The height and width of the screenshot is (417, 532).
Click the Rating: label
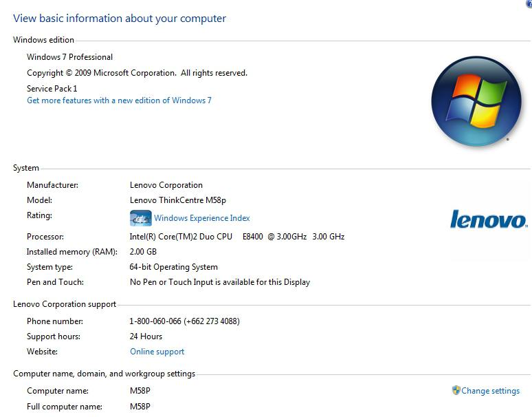[39, 215]
